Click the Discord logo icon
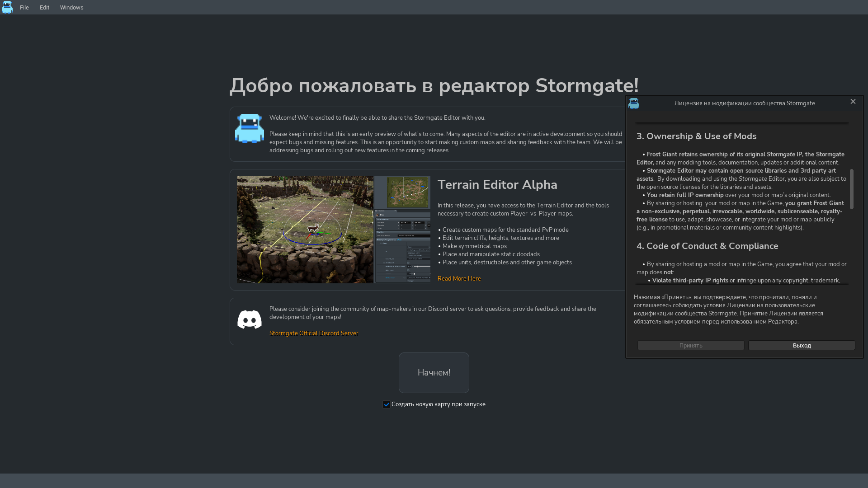Image resolution: width=868 pixels, height=488 pixels. tap(249, 319)
